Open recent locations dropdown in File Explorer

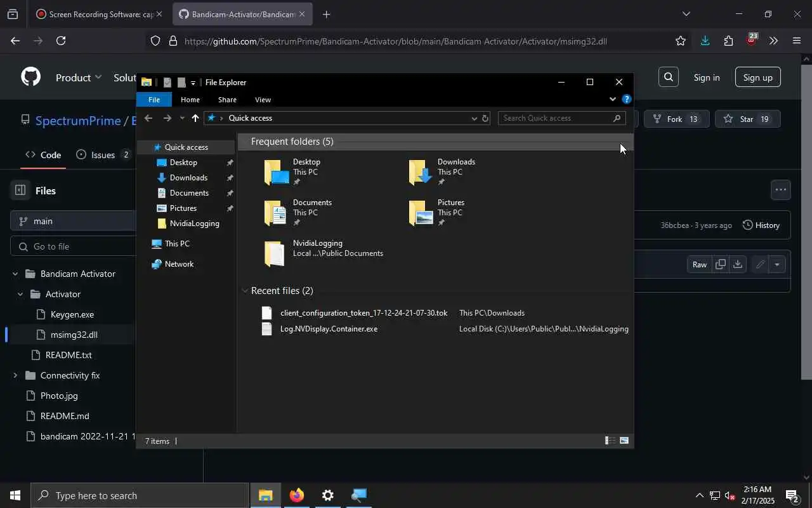[182, 118]
